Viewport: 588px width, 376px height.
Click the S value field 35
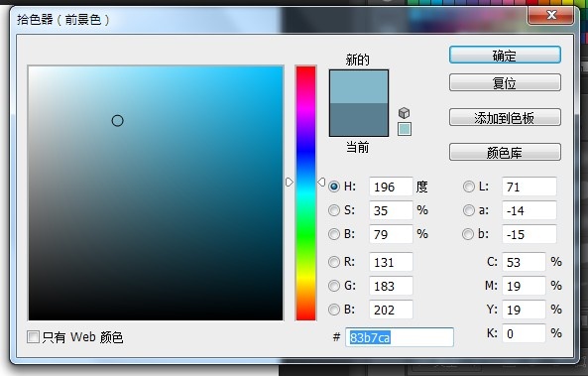click(391, 210)
